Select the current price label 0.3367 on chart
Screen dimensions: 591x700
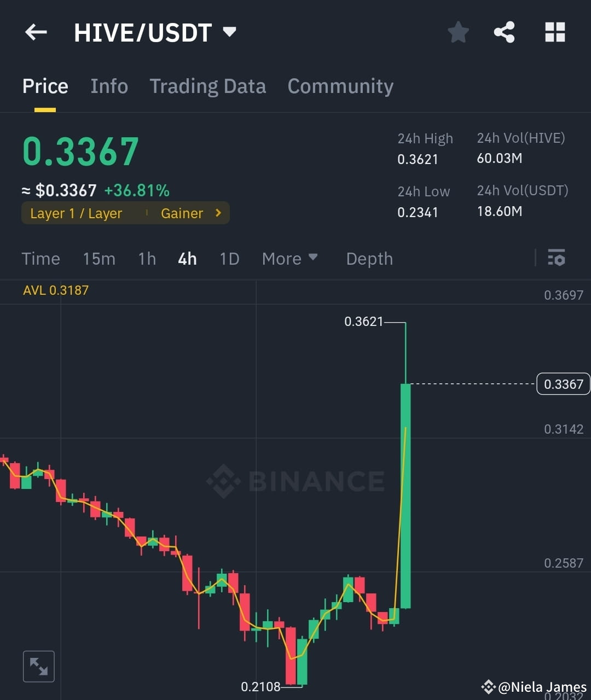(563, 384)
